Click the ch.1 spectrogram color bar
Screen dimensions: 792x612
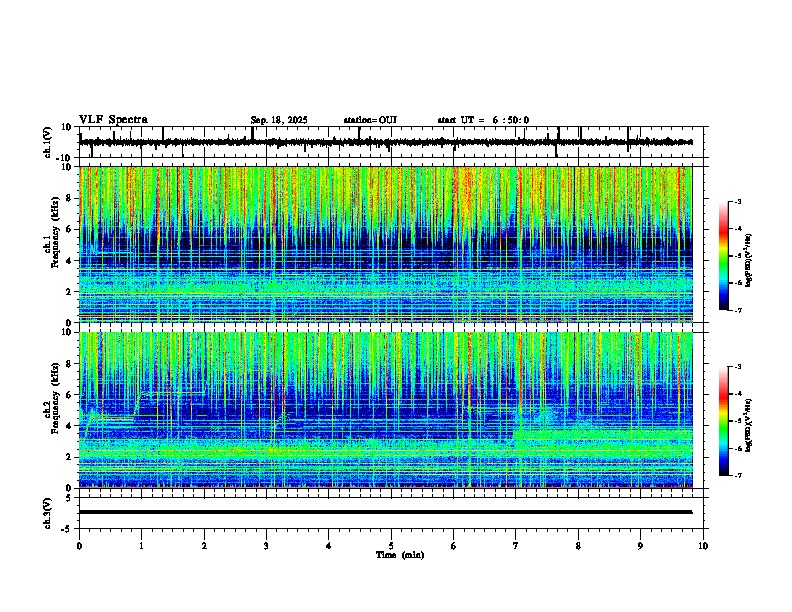click(723, 256)
